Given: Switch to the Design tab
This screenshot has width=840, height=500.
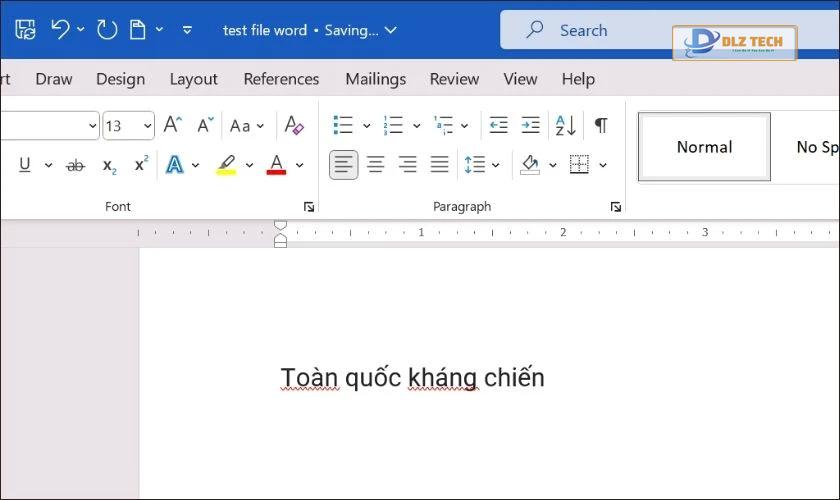Looking at the screenshot, I should (x=121, y=79).
